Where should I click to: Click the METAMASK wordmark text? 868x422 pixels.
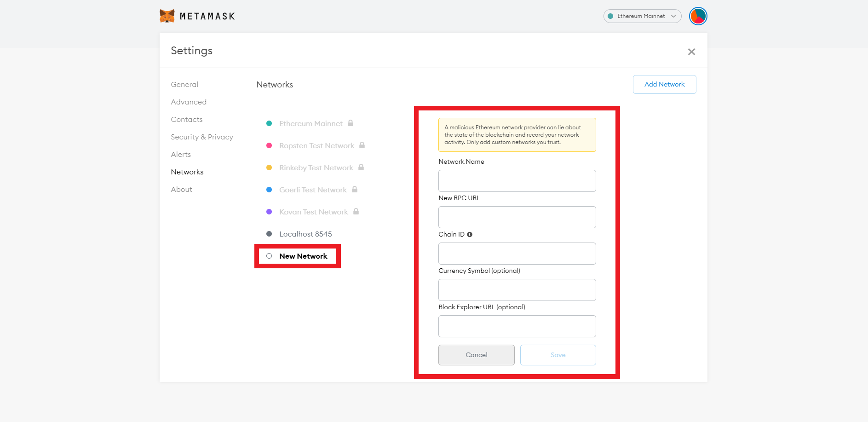(207, 16)
